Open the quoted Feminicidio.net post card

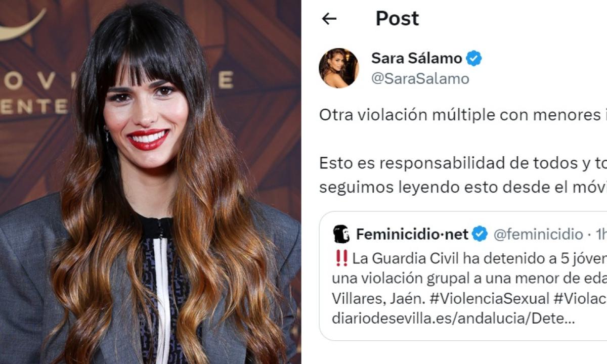click(463, 276)
